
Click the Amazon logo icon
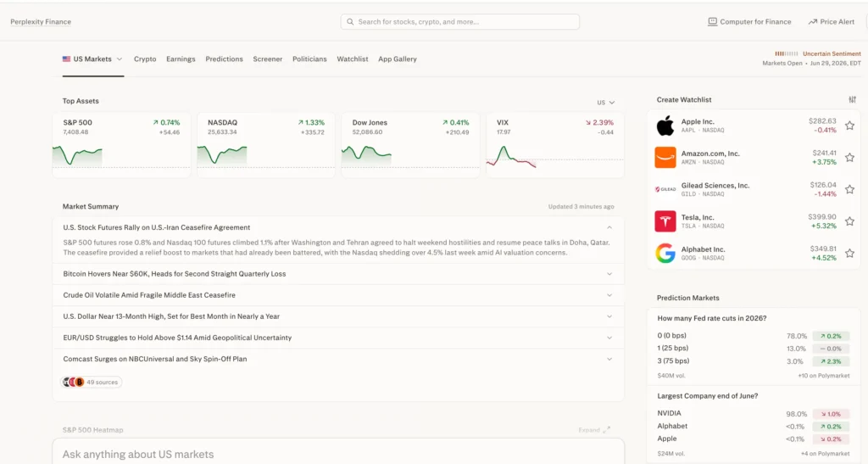[665, 157]
